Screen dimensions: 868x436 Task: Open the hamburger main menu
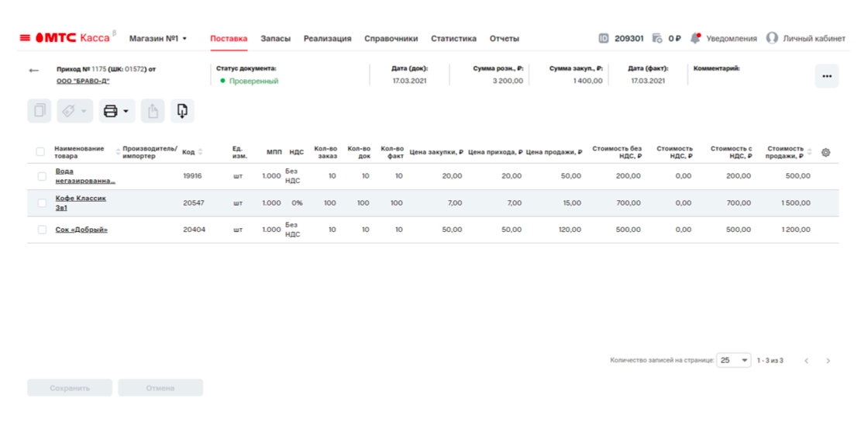[x=25, y=38]
